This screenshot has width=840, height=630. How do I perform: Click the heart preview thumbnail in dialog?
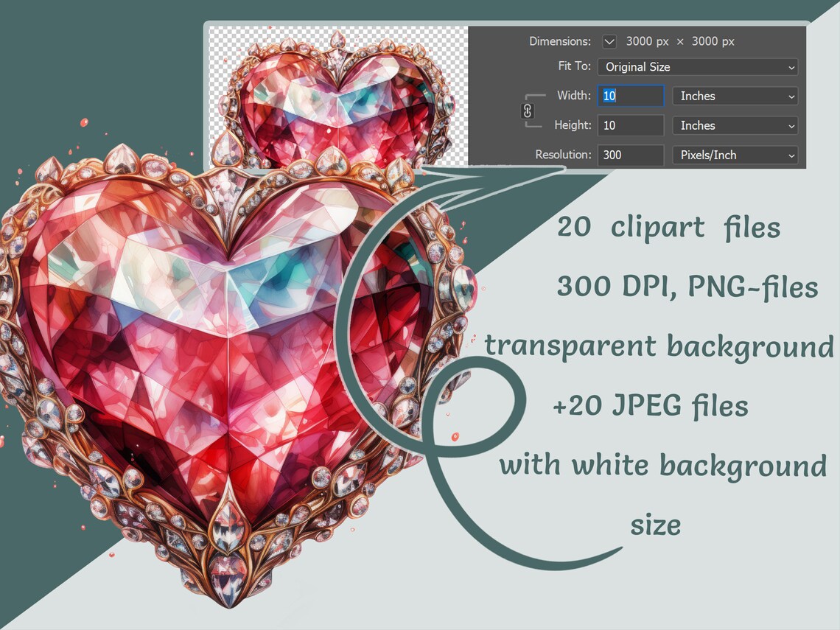click(x=337, y=97)
